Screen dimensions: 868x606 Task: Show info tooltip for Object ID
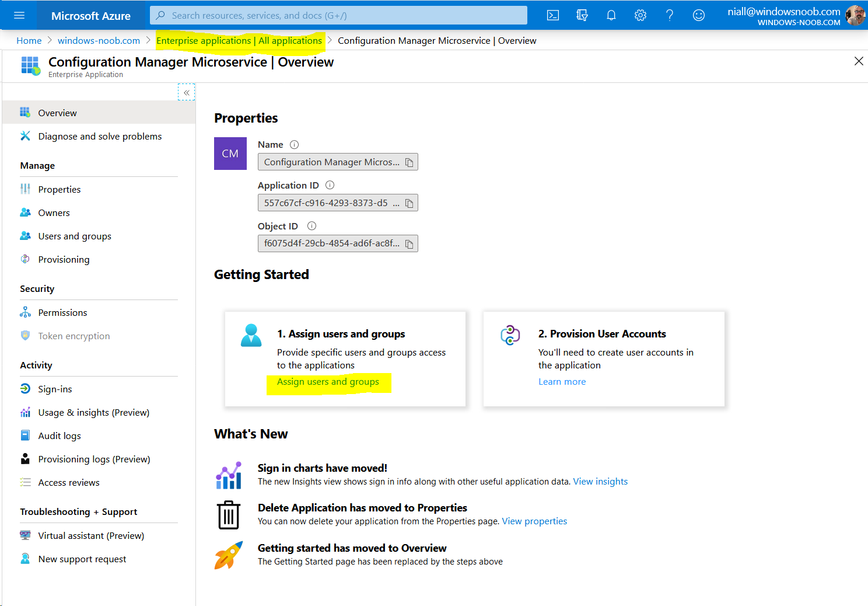pos(312,226)
